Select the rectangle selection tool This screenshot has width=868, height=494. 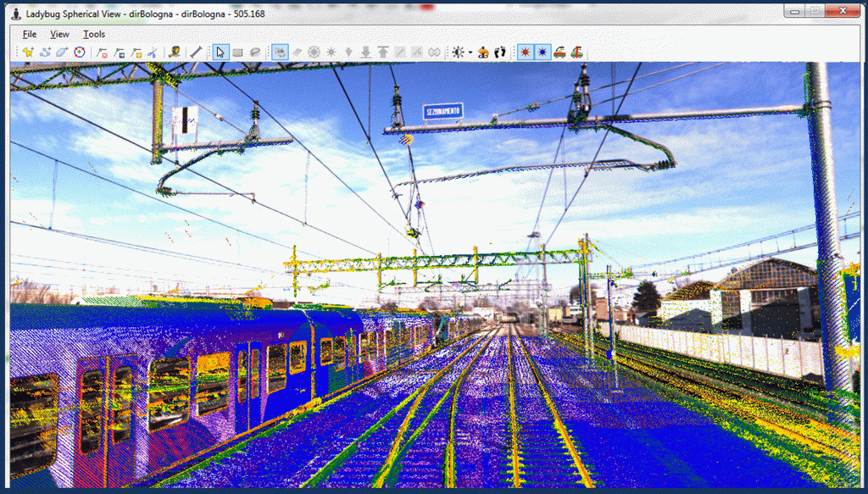(237, 53)
